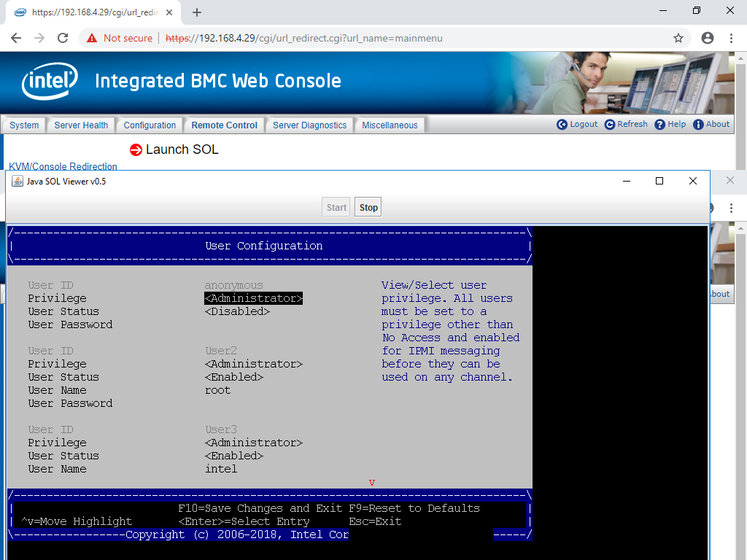Click '<Enter>=Select Entry' footer text
The width and height of the screenshot is (747, 560).
click(x=244, y=521)
